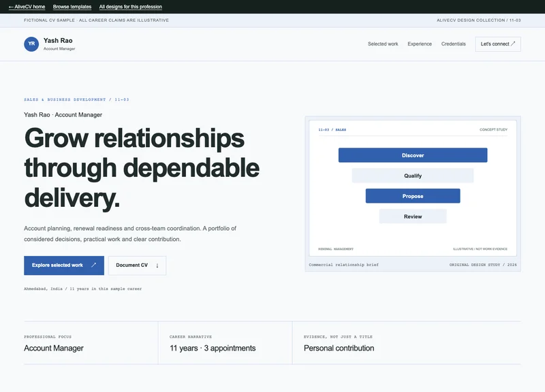
Task: Click the YR avatar logo
Action: tap(31, 44)
